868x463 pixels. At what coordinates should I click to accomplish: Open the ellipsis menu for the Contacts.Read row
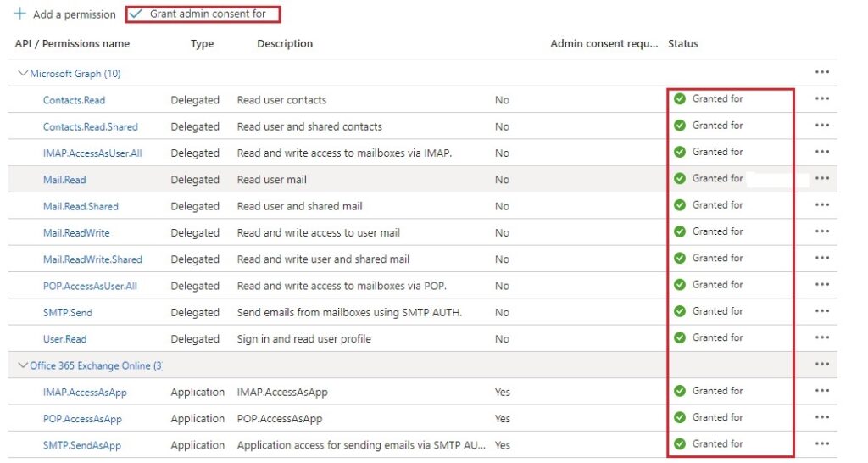[821, 99]
